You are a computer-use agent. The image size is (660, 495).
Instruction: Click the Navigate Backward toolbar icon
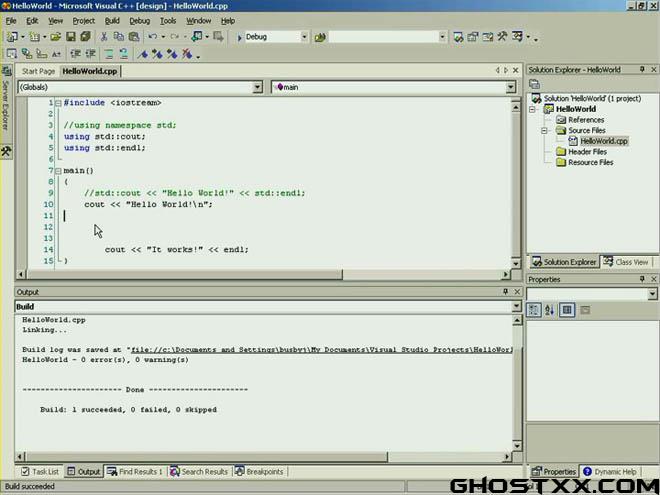coord(197,37)
